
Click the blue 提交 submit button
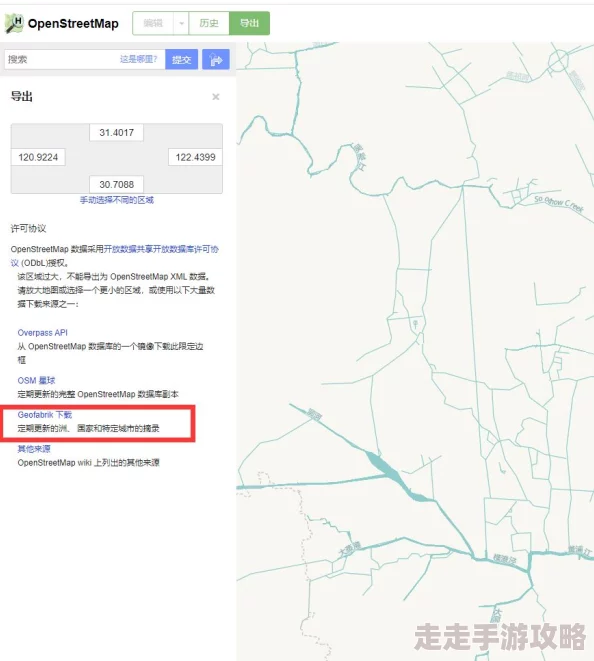[x=182, y=59]
